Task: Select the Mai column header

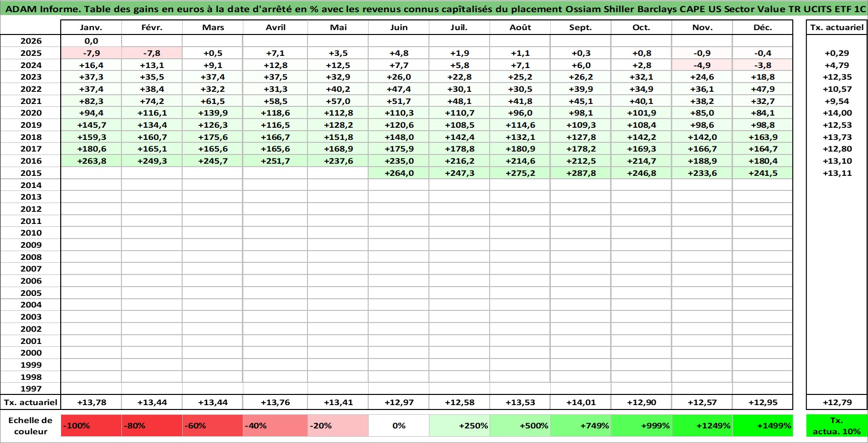Action: [x=338, y=28]
